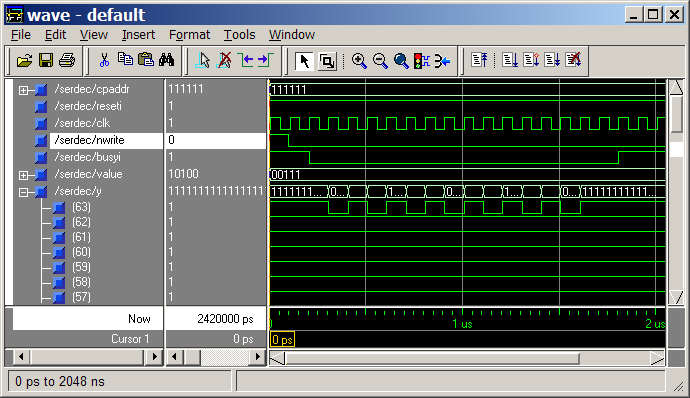This screenshot has width=690, height=398.
Task: Select the /serdec/busyi signal
Action: 87,157
